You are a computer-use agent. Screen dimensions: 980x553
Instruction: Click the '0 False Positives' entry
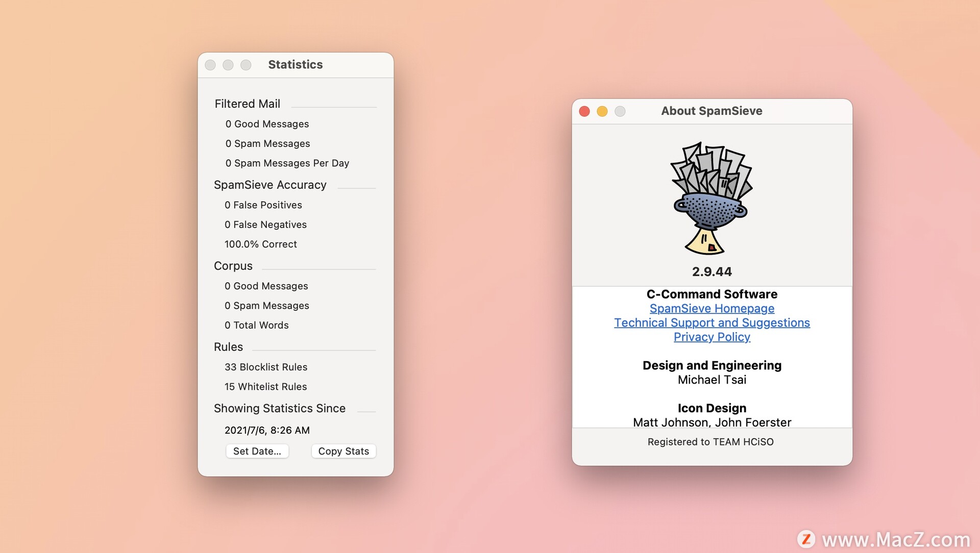tap(263, 205)
